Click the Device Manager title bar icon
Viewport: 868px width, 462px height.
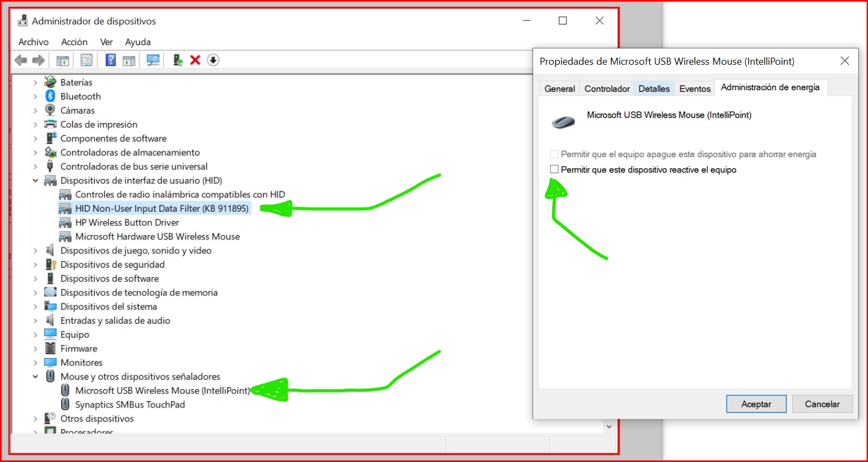click(x=22, y=21)
